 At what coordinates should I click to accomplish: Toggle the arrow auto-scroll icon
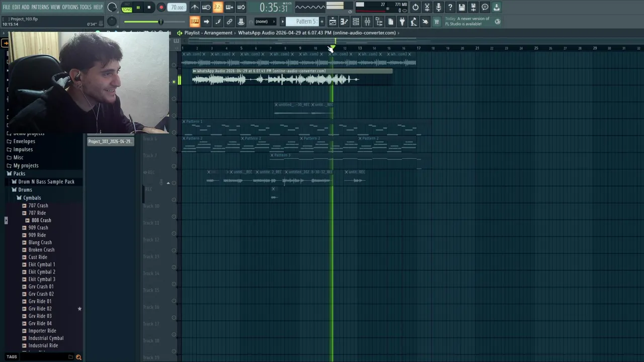coord(206,22)
